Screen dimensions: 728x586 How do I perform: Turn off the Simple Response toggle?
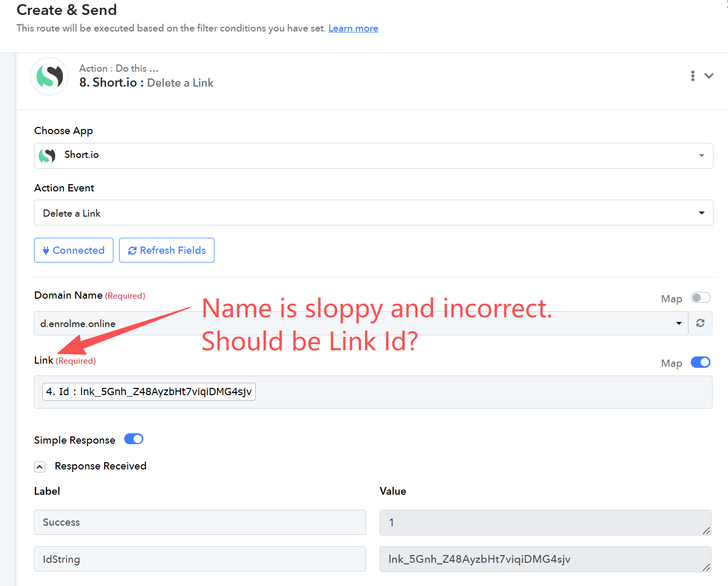(134, 439)
